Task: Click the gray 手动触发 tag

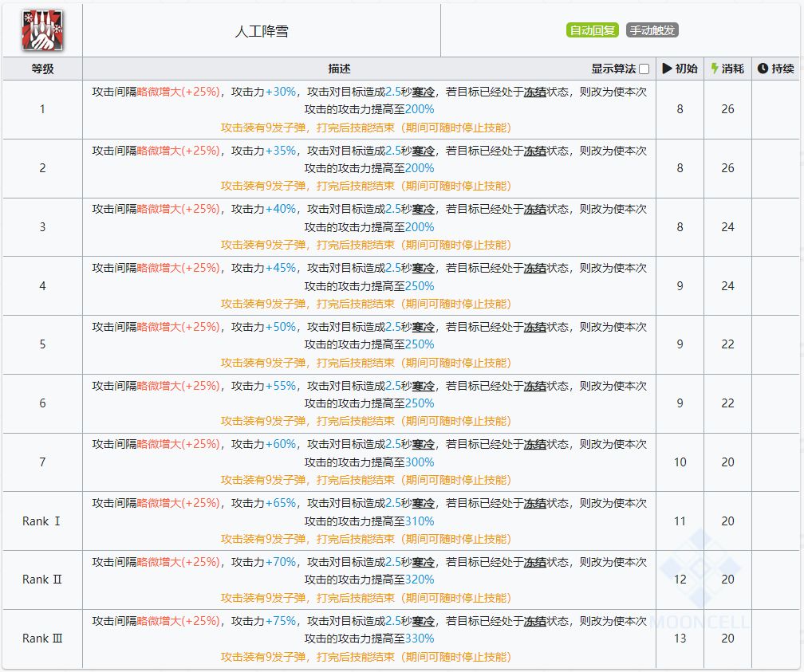Action: (x=652, y=30)
